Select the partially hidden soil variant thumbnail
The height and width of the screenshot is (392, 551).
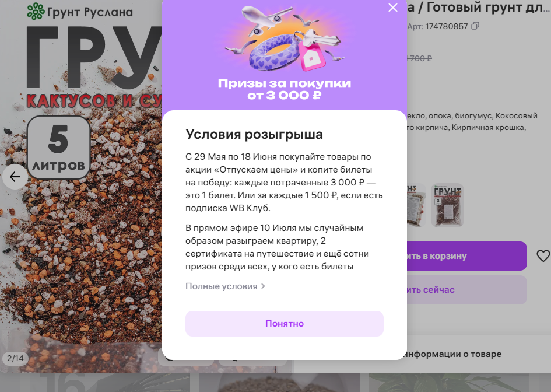pos(416,205)
